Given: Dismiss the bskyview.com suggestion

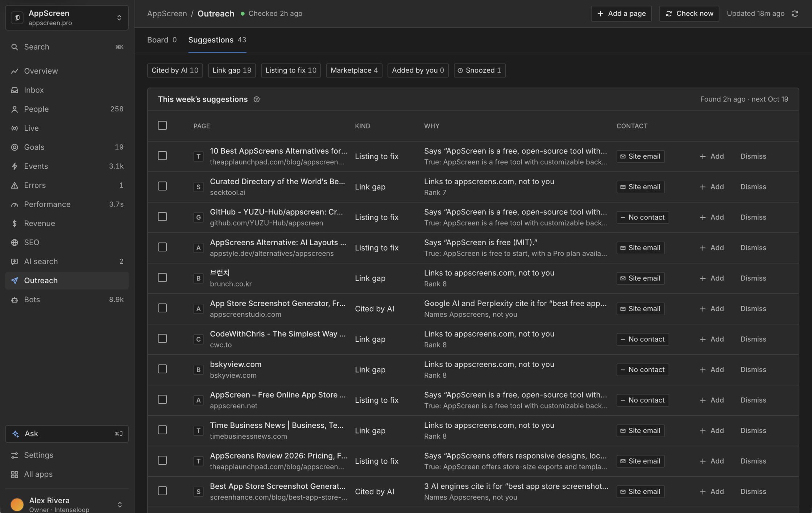Looking at the screenshot, I should tap(753, 370).
